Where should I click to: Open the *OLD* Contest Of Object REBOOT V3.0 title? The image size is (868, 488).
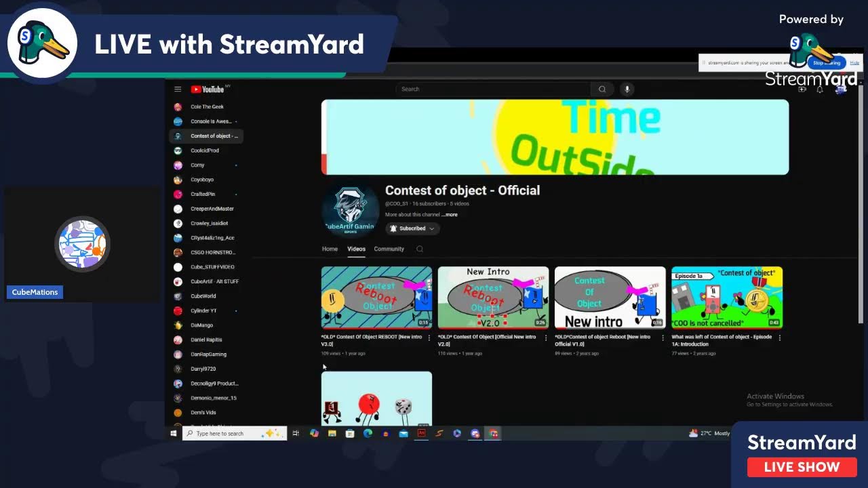tap(372, 340)
